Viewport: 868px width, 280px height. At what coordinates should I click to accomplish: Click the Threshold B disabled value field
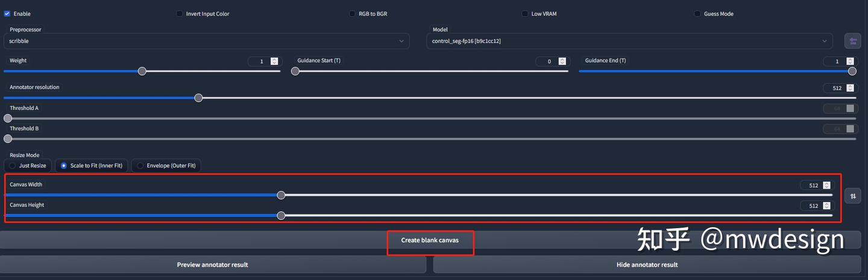click(x=839, y=129)
